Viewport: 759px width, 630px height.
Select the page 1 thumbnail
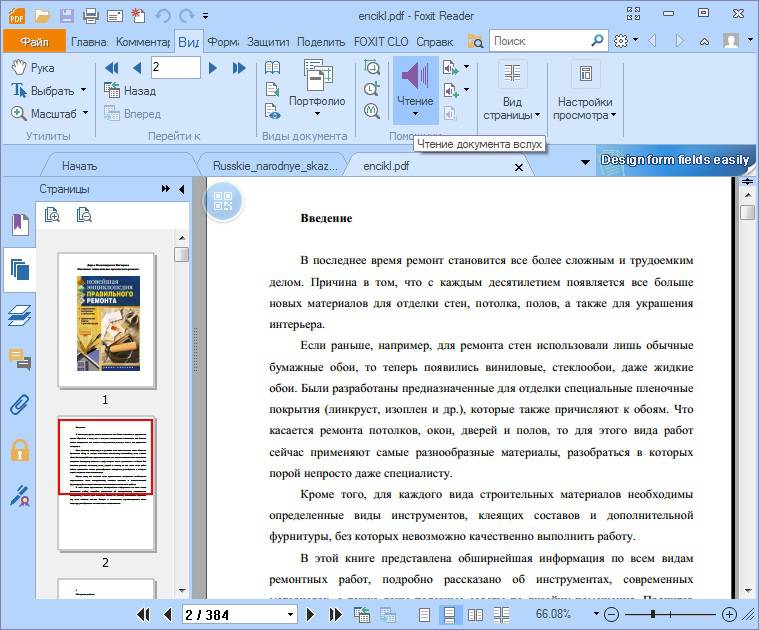[x=105, y=320]
